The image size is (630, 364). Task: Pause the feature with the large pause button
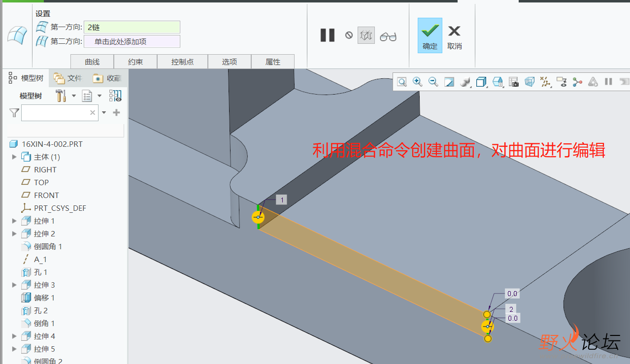(x=328, y=35)
